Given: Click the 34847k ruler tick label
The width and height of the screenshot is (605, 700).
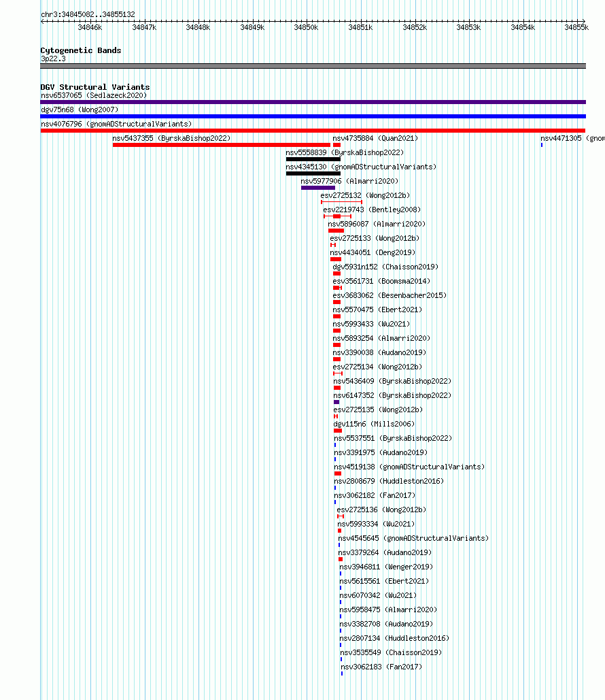Looking at the screenshot, I should tap(144, 27).
